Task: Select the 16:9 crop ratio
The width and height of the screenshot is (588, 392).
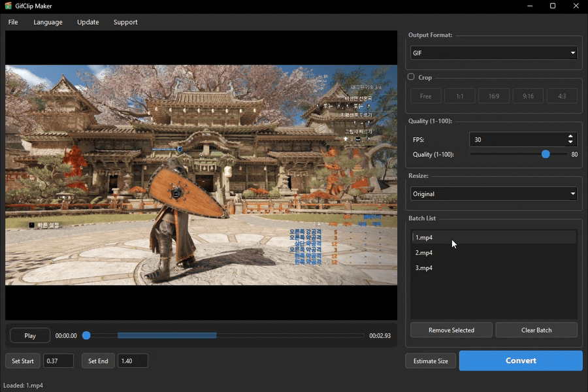Action: pos(494,96)
